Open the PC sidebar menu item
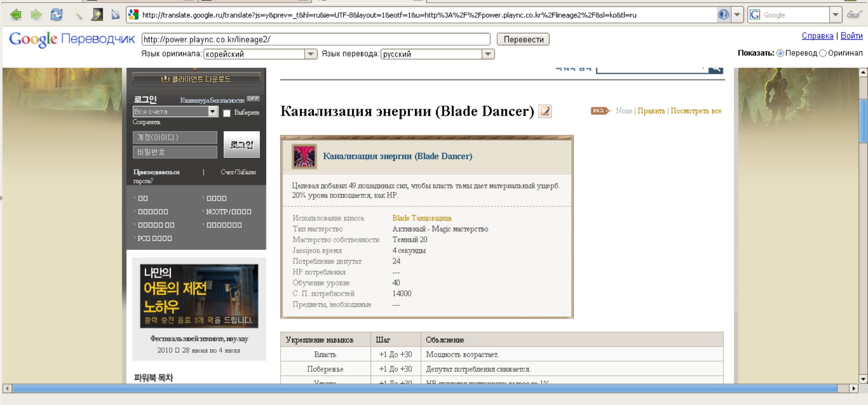The width and height of the screenshot is (868, 405). (155, 238)
